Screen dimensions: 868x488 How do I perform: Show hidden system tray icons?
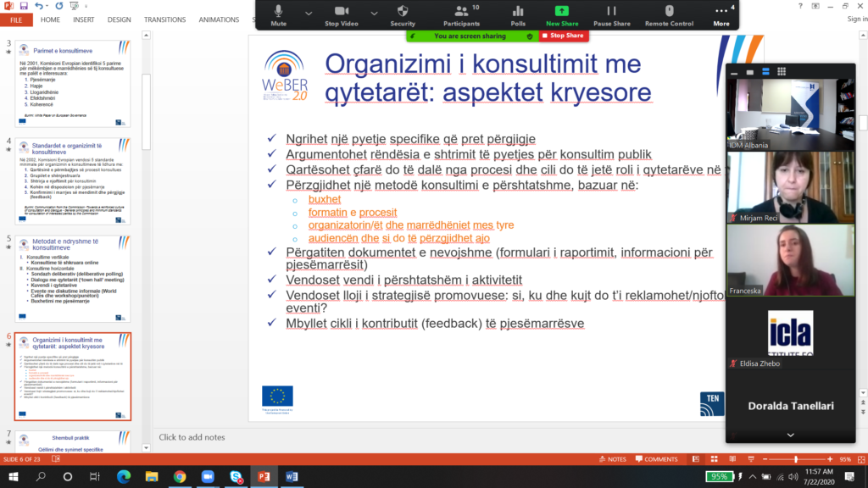(753, 476)
